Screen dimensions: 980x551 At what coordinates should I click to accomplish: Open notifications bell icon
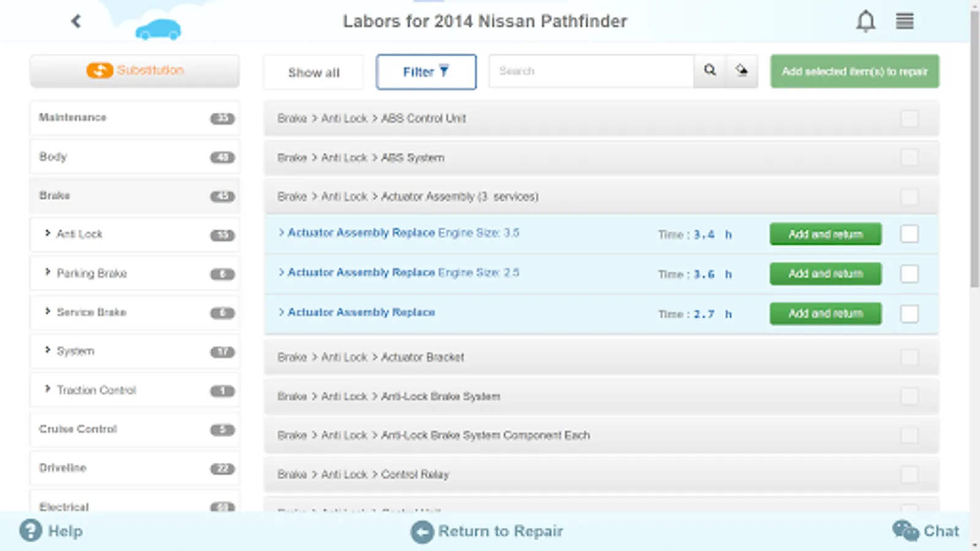[x=865, y=21]
